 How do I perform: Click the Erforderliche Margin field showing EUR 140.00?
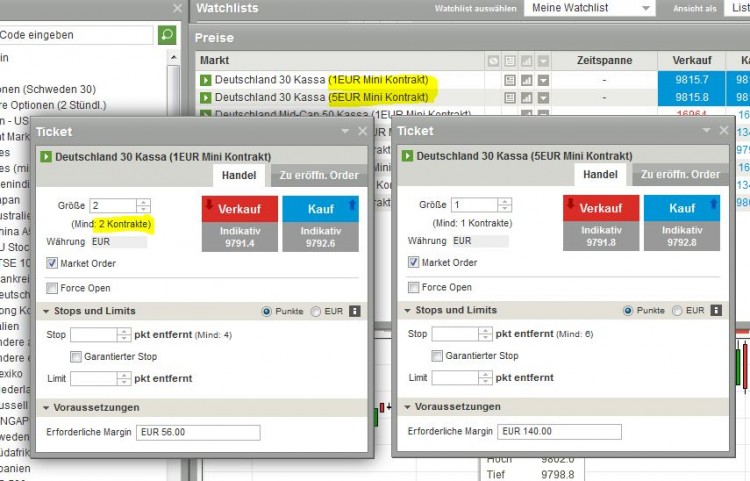pos(560,431)
